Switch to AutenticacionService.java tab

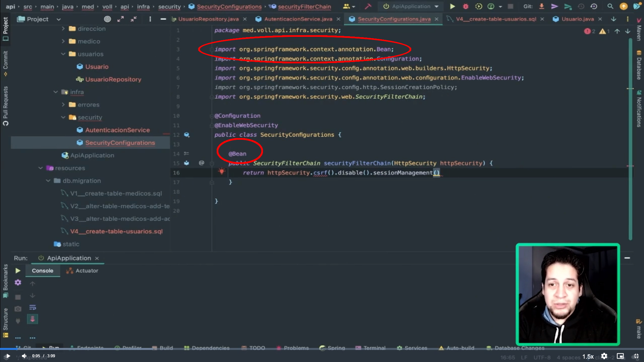pos(298,19)
